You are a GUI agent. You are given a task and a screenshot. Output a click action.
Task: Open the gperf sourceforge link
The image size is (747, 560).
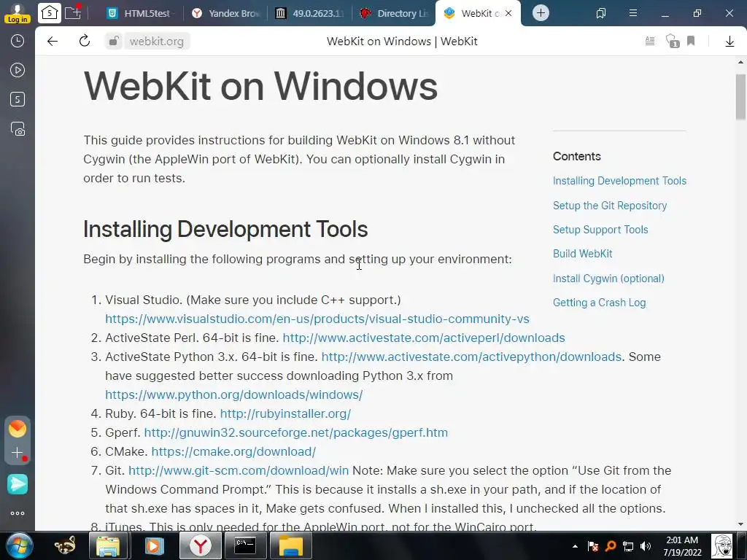[x=296, y=433]
